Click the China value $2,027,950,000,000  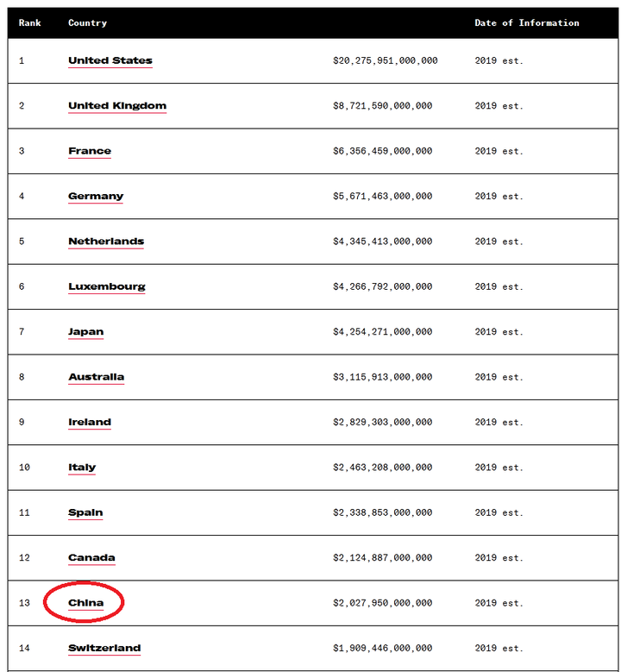382,603
